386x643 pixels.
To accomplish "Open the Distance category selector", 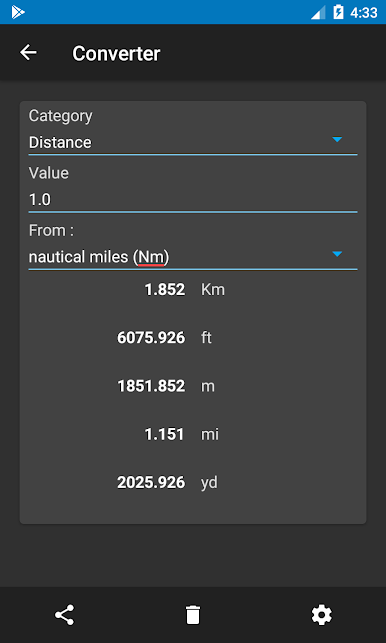I will 193,143.
